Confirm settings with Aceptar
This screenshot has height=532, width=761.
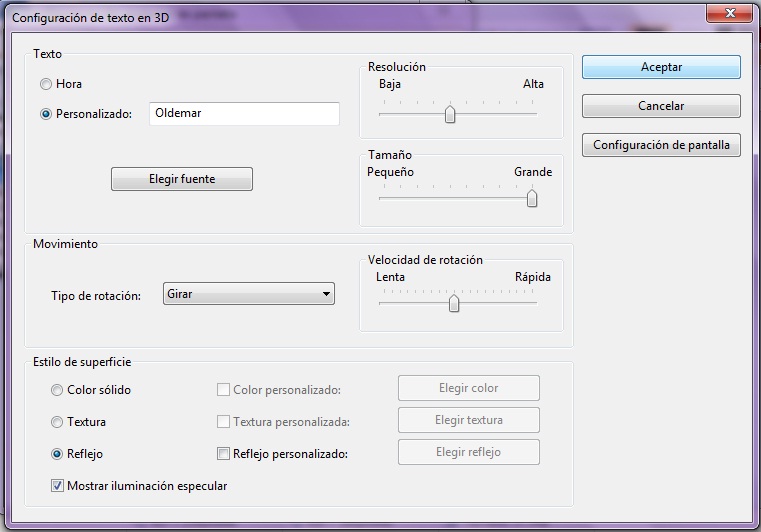[x=661, y=67]
